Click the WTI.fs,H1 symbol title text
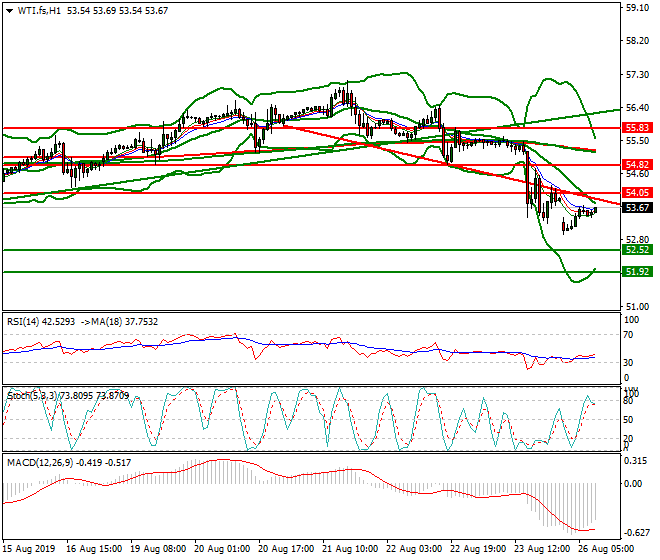The width and height of the screenshot is (660, 560). click(x=39, y=11)
